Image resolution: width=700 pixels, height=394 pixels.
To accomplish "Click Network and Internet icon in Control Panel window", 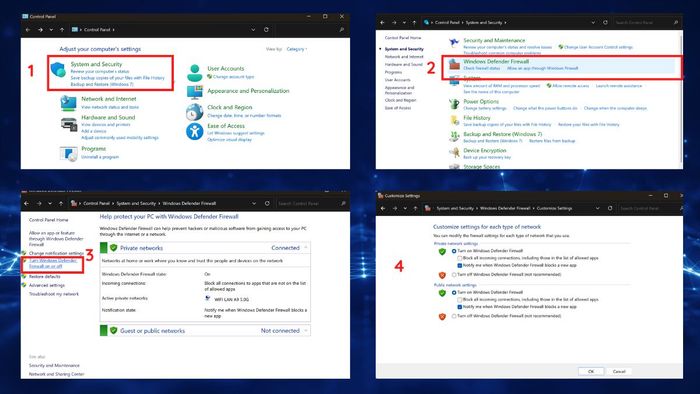I will tap(68, 103).
